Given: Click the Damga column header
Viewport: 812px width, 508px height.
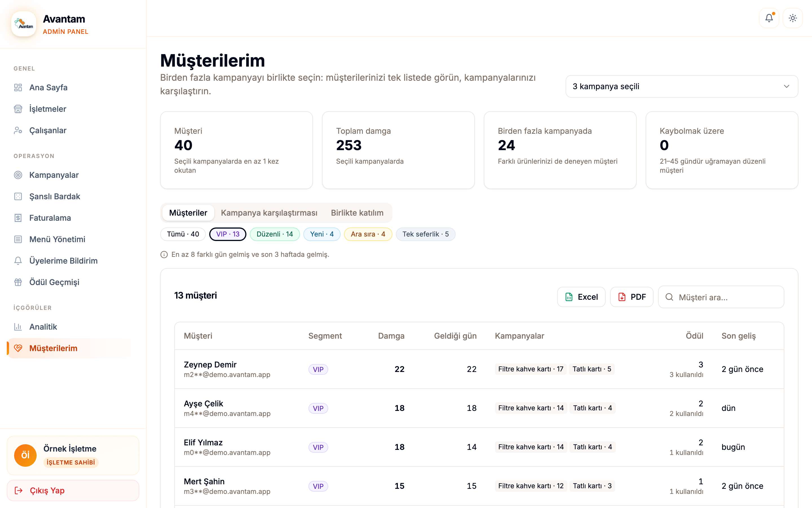Looking at the screenshot, I should click(391, 336).
